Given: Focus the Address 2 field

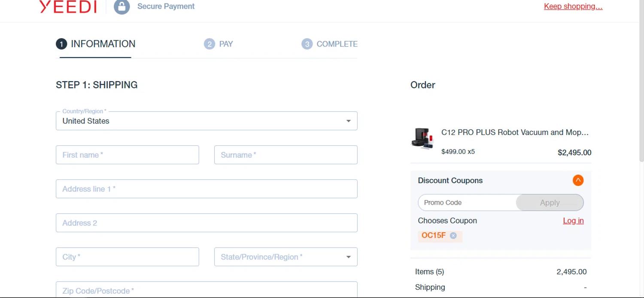Looking at the screenshot, I should point(207,223).
